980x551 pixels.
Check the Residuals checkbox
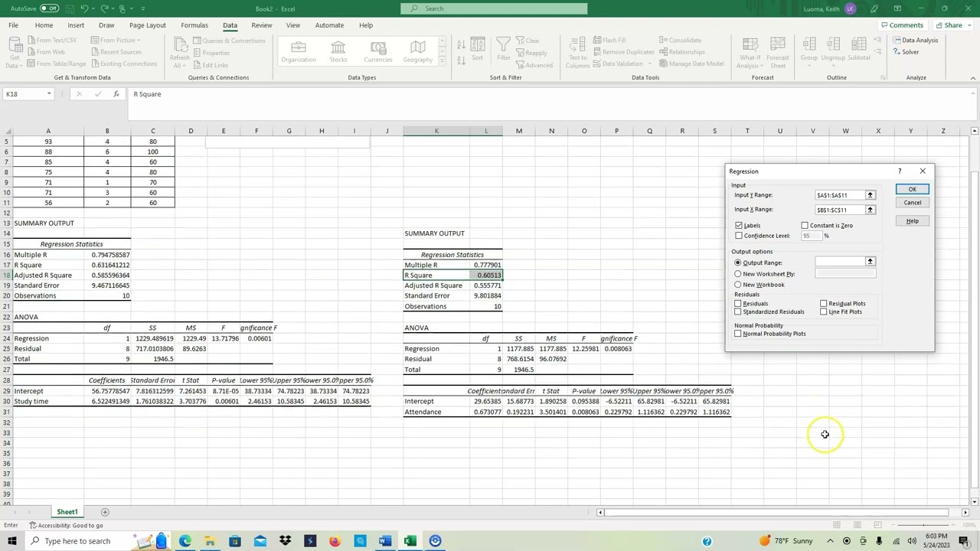click(x=738, y=304)
